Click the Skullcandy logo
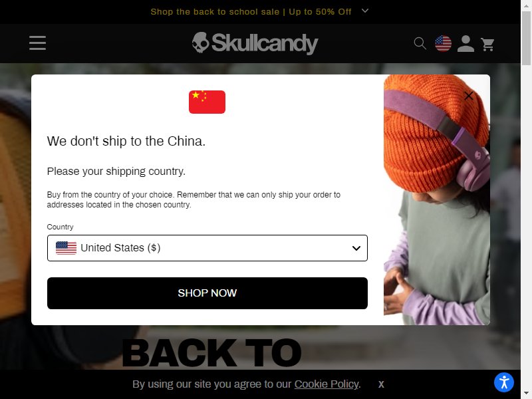Screen dimensions: 532x399 coord(255,43)
